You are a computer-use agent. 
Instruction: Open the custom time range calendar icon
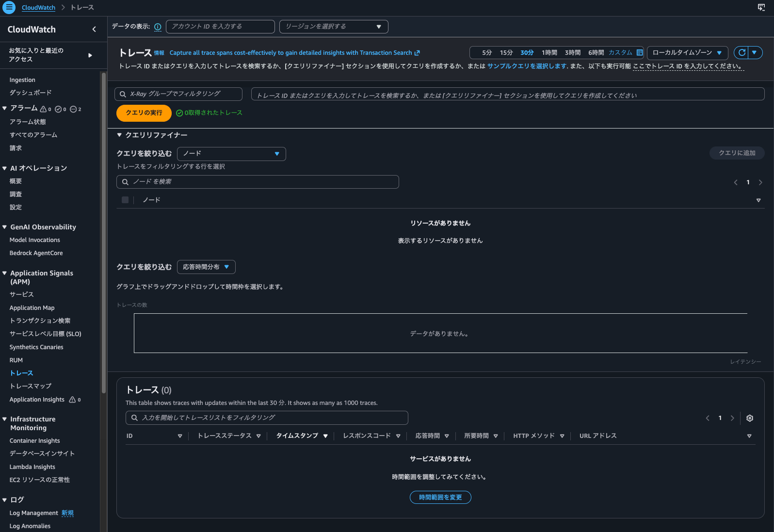[640, 52]
